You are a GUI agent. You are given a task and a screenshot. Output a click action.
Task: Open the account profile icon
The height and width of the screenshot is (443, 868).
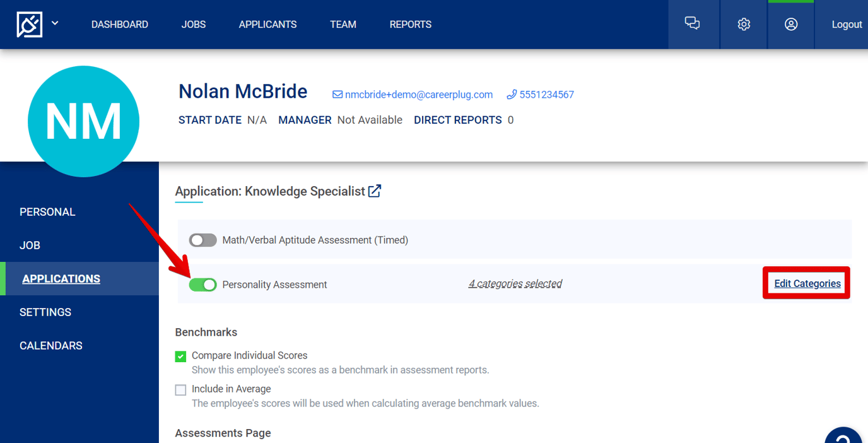tap(790, 24)
